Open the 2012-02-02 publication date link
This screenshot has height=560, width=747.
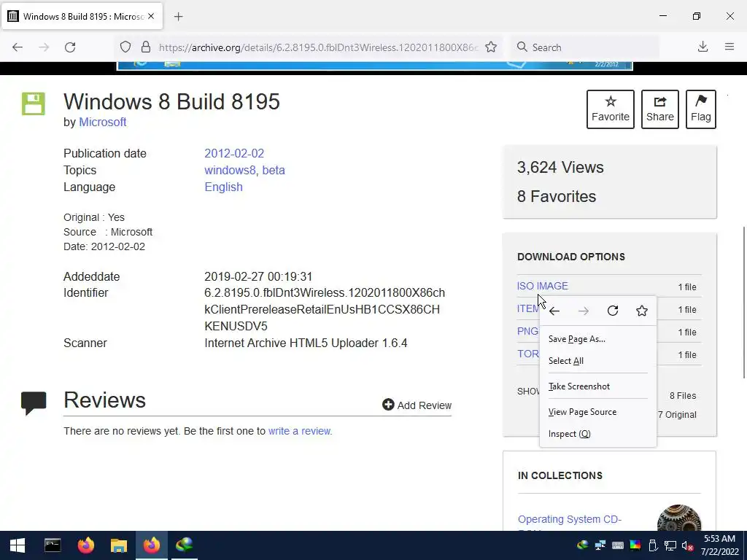point(234,153)
